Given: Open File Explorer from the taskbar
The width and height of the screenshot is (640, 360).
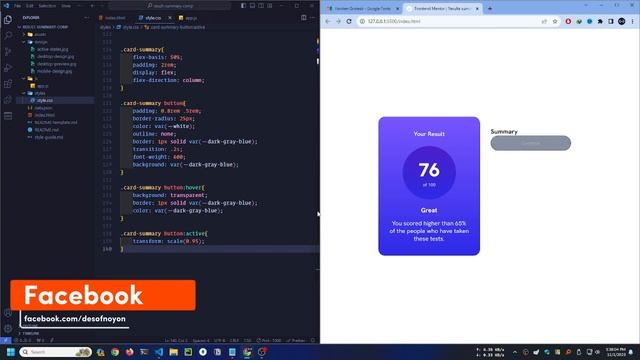Looking at the screenshot, I should (x=173, y=352).
